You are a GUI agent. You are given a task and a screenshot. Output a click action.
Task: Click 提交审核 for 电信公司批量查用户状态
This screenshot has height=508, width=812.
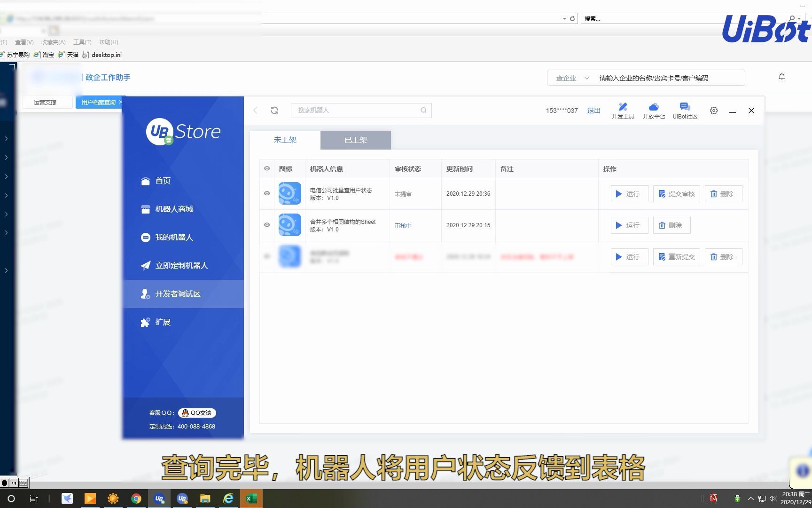[x=677, y=194]
